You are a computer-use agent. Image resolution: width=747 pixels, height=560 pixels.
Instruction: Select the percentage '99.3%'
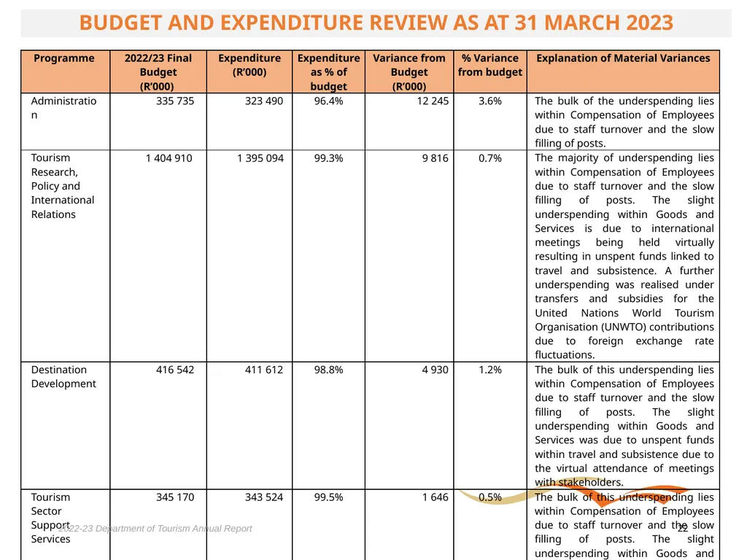(328, 158)
